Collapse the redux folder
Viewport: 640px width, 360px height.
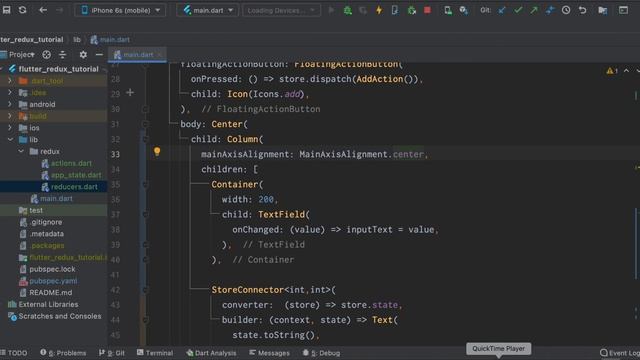(x=21, y=151)
